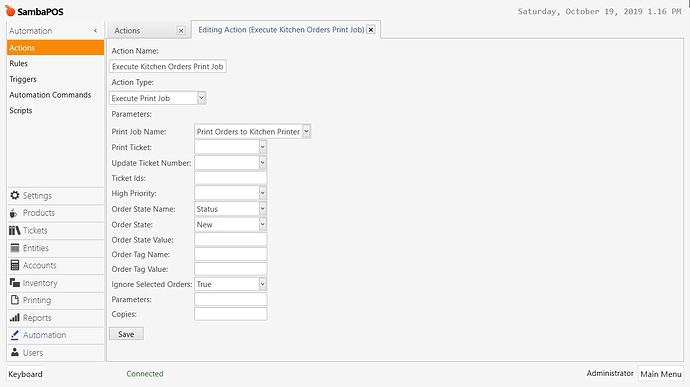Screen dimensions: 690x387
Task: Click the Save button
Action: (x=126, y=334)
